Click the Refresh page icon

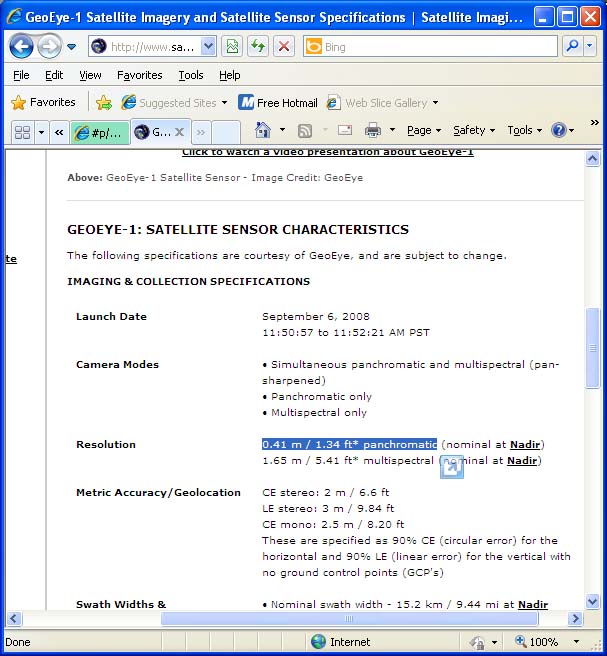pyautogui.click(x=258, y=46)
